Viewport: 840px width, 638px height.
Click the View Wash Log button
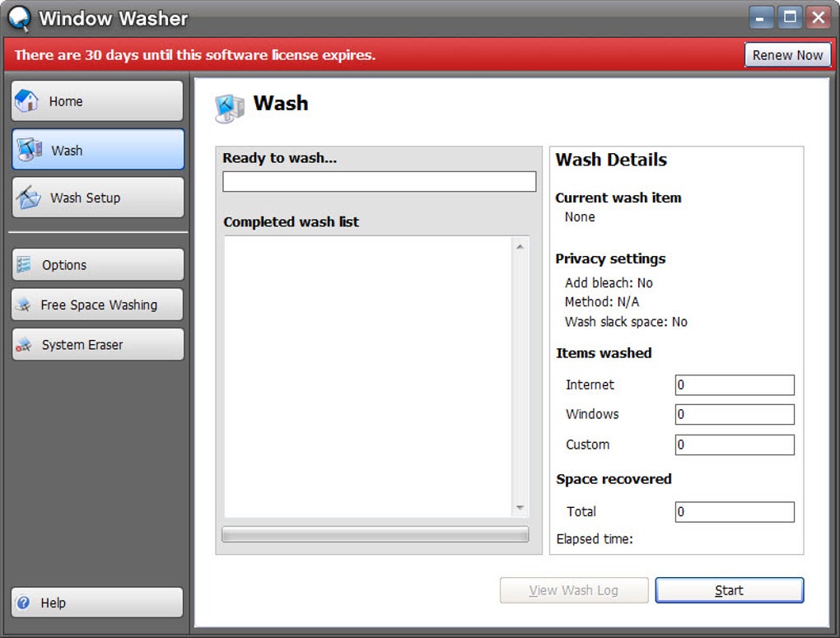(x=574, y=590)
